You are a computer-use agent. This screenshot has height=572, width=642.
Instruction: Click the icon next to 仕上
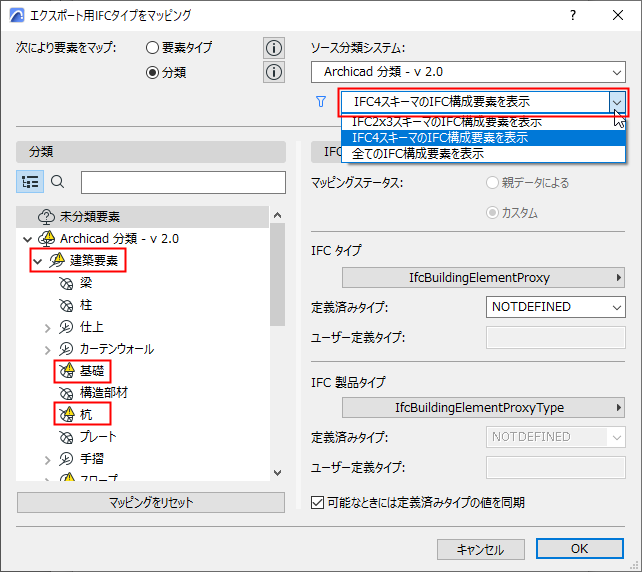tap(66, 327)
